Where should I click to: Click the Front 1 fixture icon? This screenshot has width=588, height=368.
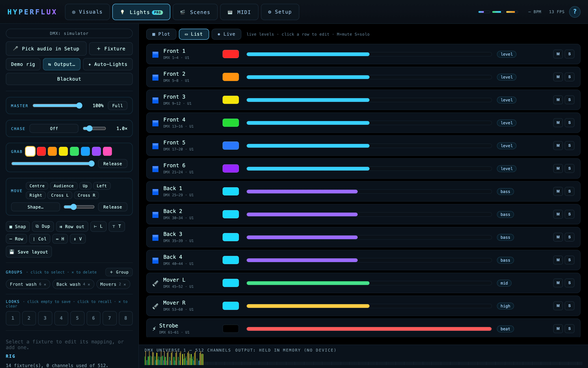(x=155, y=54)
